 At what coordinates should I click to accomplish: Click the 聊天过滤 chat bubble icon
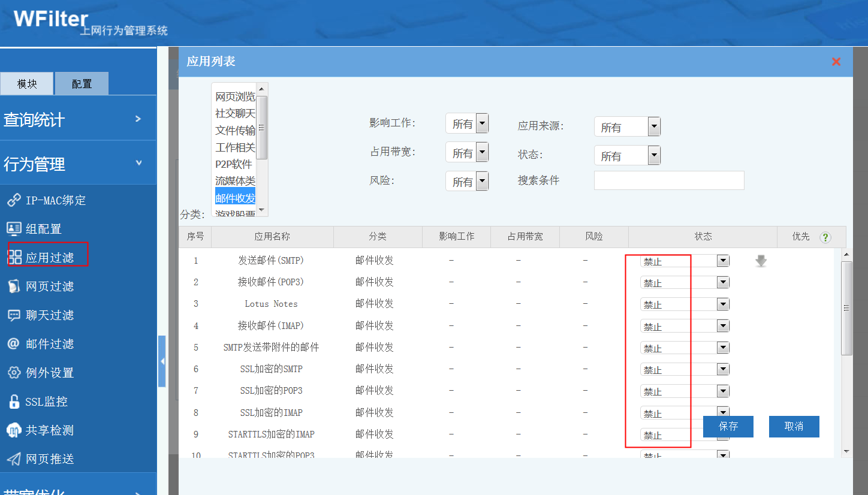pos(14,315)
